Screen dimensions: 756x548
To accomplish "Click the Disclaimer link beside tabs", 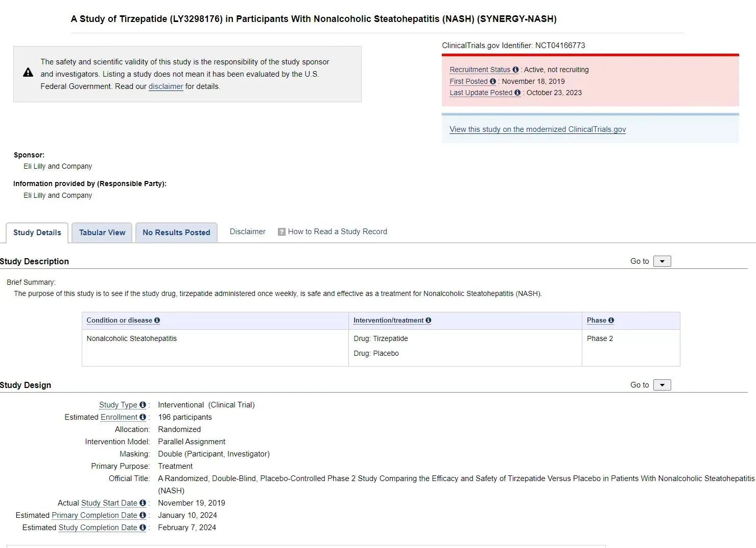I will pyautogui.click(x=247, y=232).
